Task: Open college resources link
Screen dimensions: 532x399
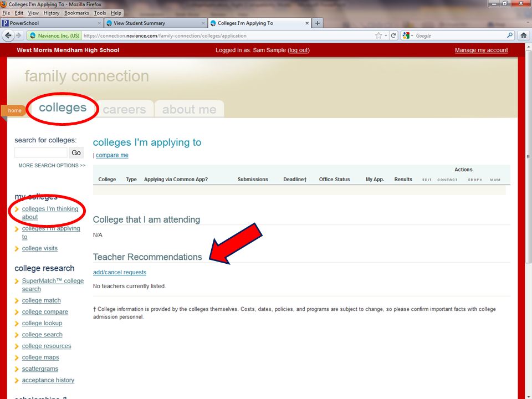Action: [47, 346]
